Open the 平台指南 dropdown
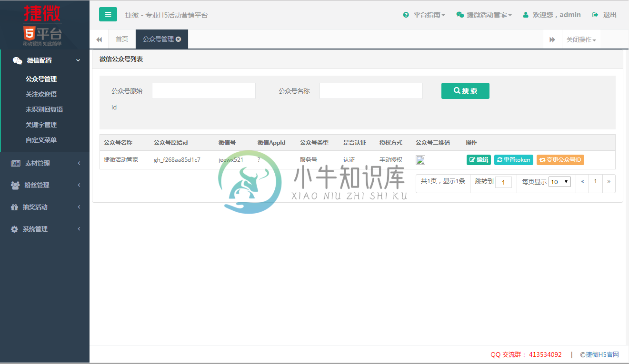Viewport: 629px width, 364px height. pyautogui.click(x=429, y=15)
